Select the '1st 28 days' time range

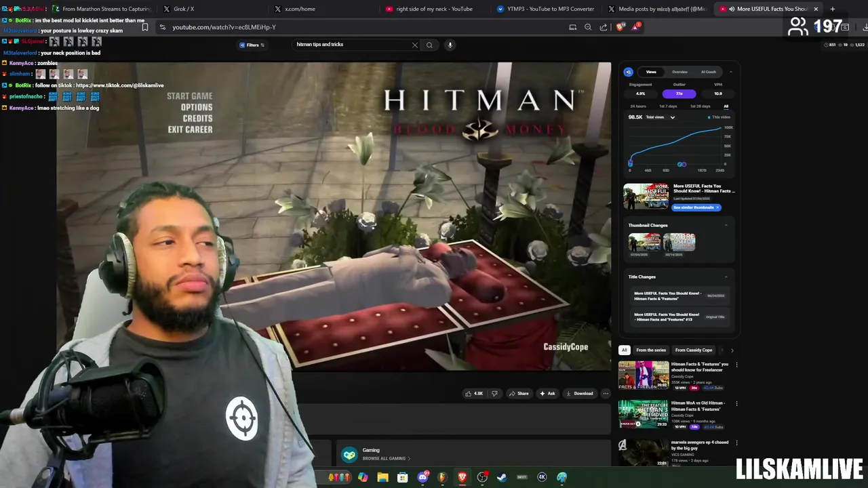[x=701, y=106]
